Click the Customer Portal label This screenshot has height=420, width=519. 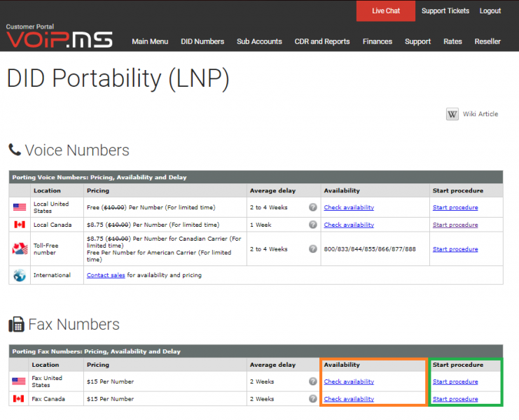coord(30,27)
